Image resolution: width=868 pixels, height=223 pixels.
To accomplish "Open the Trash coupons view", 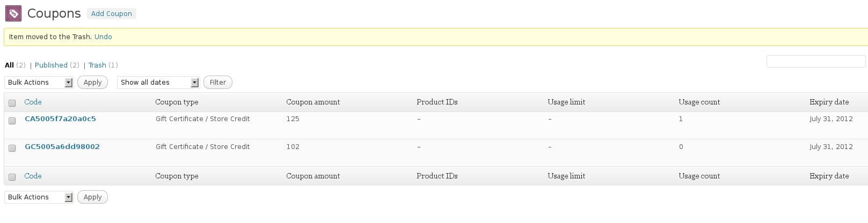I will point(97,65).
